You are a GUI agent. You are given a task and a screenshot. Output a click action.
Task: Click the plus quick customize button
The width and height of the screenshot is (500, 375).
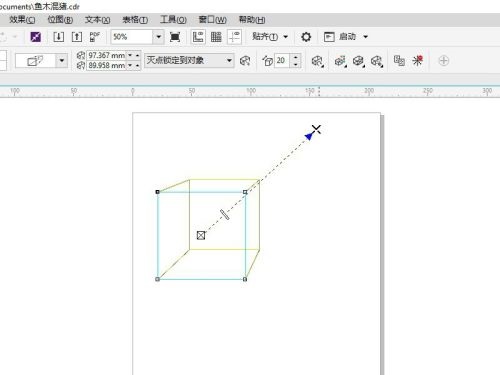(x=444, y=61)
